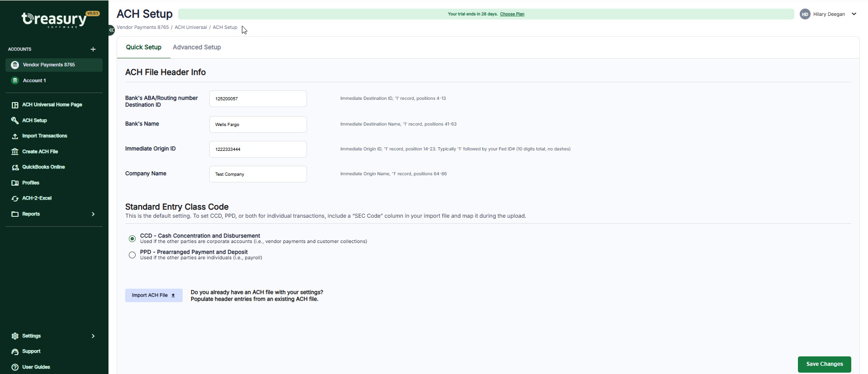This screenshot has height=374, width=868.
Task: Click the Bank's Name input field
Action: coord(258,124)
